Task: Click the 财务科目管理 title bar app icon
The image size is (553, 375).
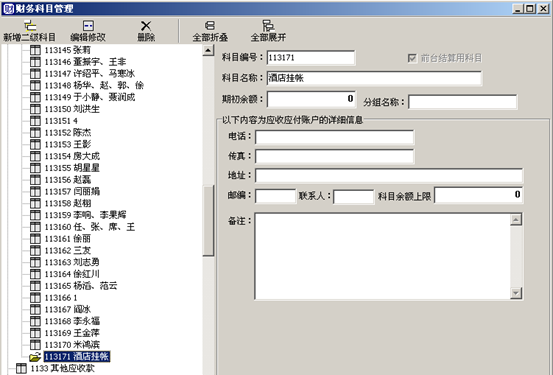Action: tap(8, 8)
